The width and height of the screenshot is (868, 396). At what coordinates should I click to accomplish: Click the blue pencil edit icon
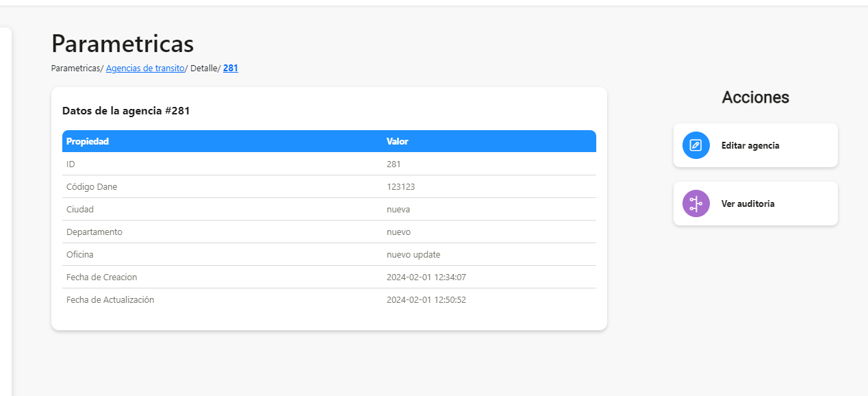696,145
